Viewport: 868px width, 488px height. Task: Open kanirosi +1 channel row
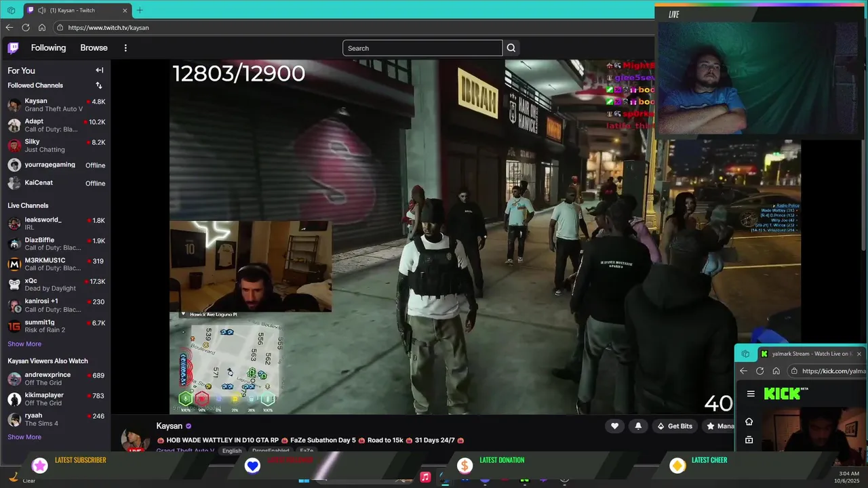click(56, 305)
